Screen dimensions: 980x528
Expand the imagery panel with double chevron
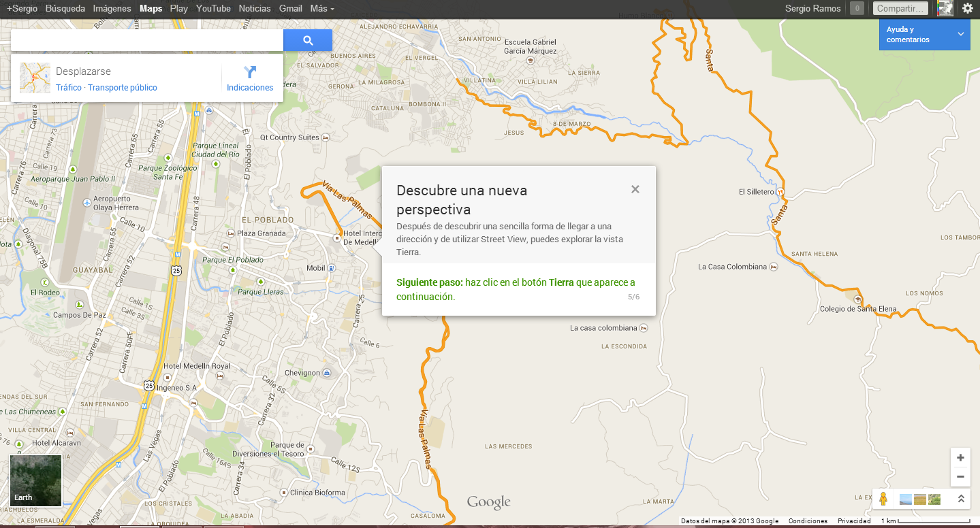click(x=960, y=499)
